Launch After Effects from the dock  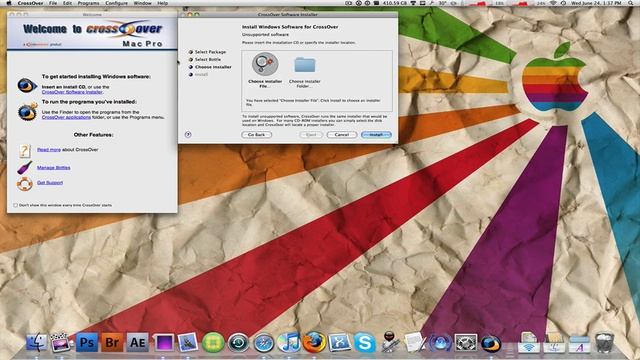tap(138, 342)
